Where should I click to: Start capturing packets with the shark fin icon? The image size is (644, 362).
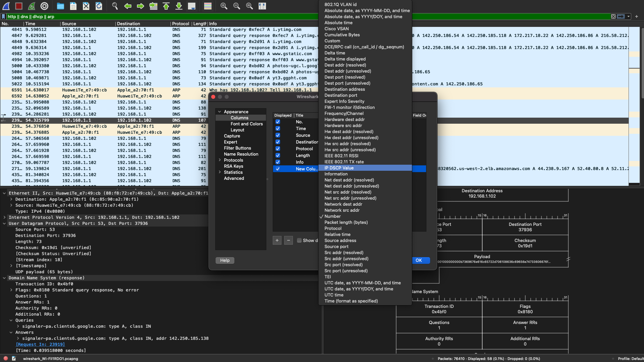coord(6,6)
